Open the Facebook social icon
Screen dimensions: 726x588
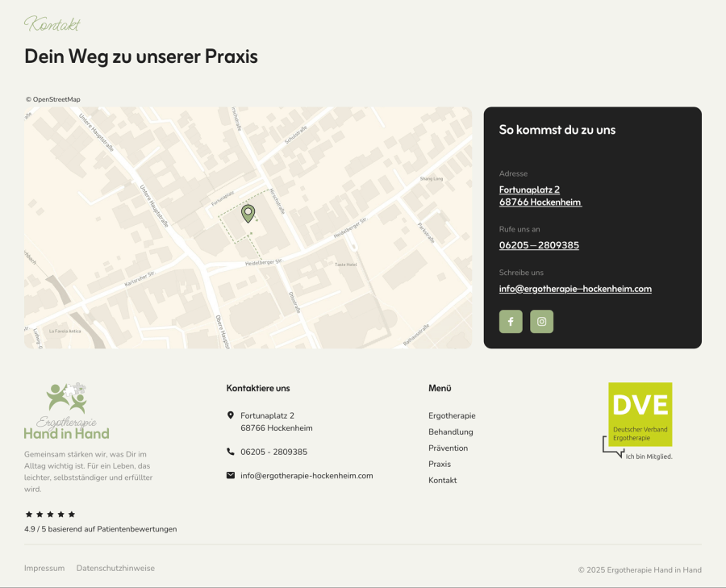[511, 321]
